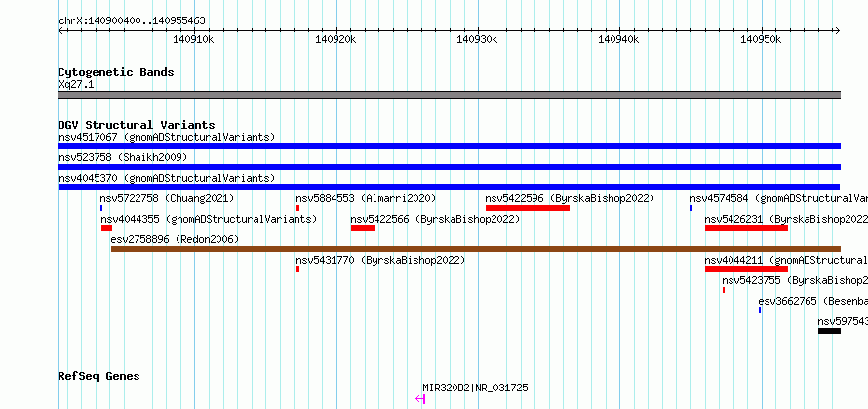The width and height of the screenshot is (868, 409).
Task: Open nsv4517067 (gnomADStructuralVariants) label
Action: tap(167, 137)
